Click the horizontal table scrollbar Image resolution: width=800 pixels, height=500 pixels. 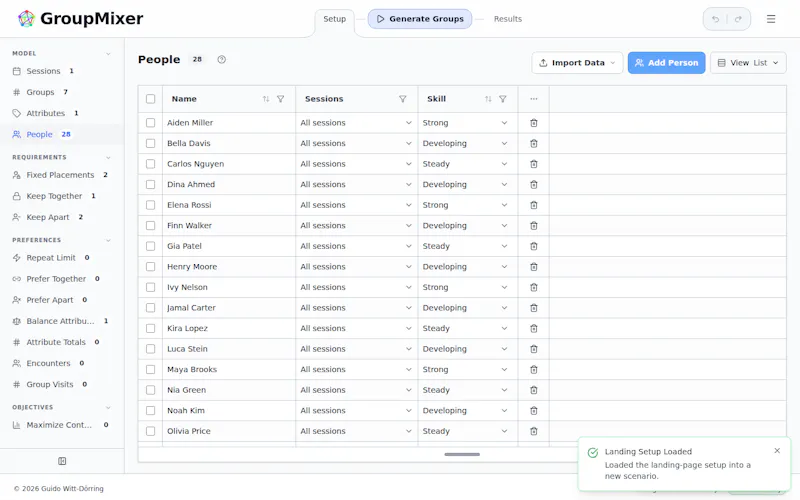click(462, 454)
